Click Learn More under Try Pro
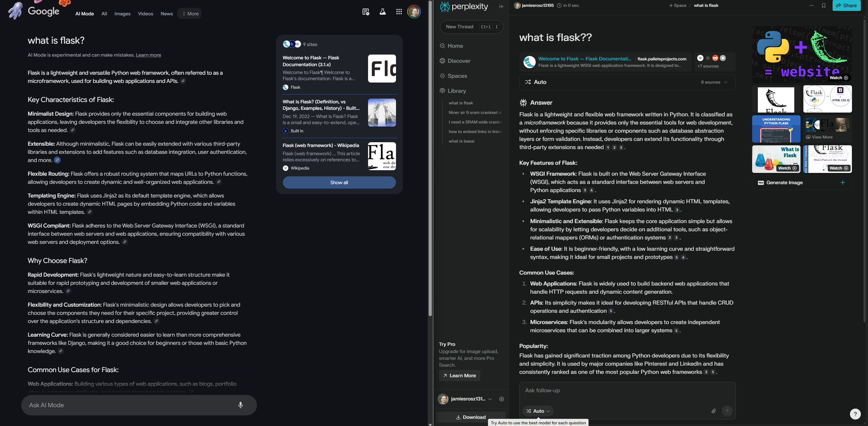The width and height of the screenshot is (868, 426). (459, 376)
